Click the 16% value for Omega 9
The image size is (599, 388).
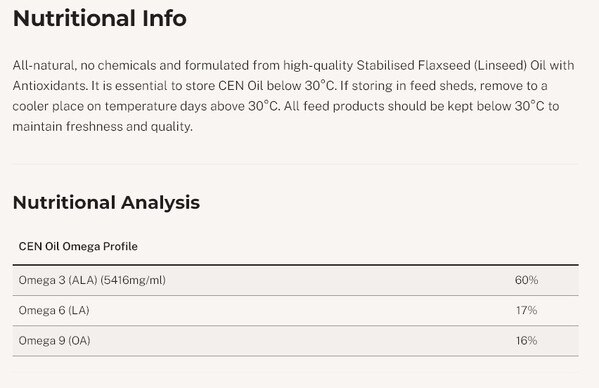tap(527, 340)
